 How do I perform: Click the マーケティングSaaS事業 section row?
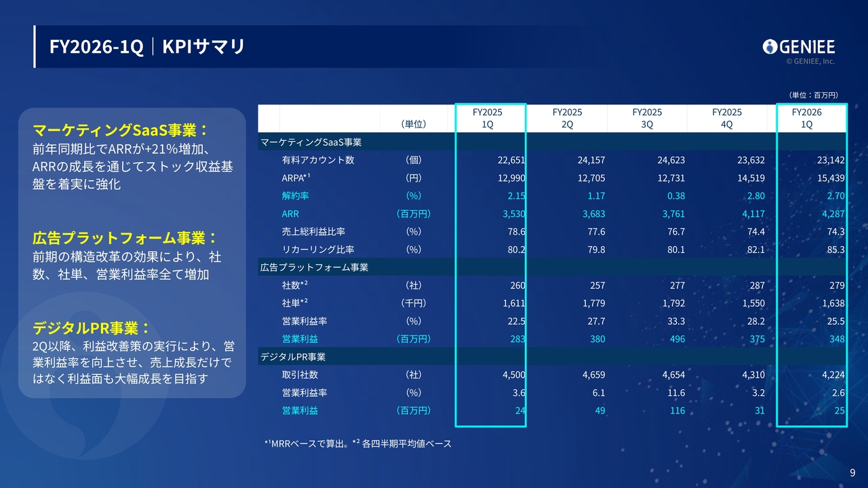(x=552, y=142)
